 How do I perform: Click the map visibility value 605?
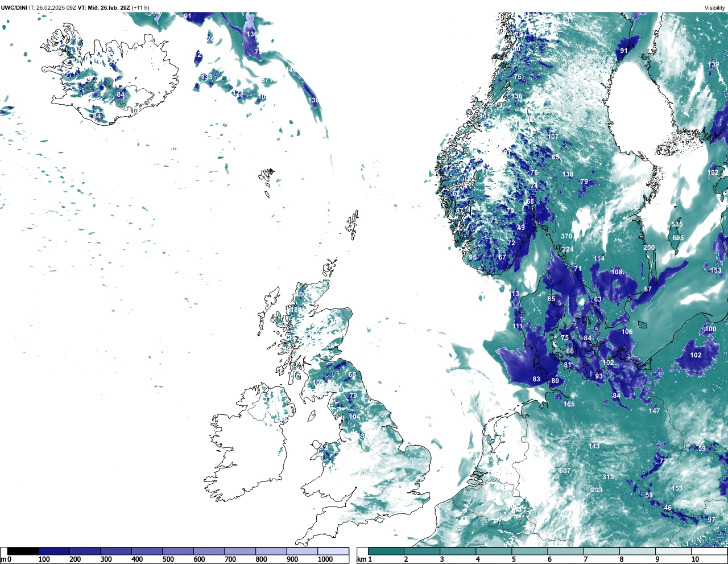click(678, 238)
